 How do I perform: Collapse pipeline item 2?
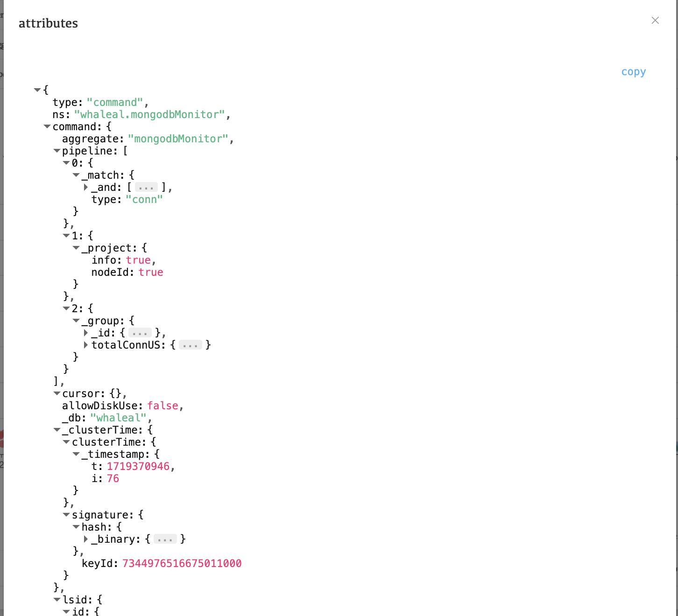(66, 308)
